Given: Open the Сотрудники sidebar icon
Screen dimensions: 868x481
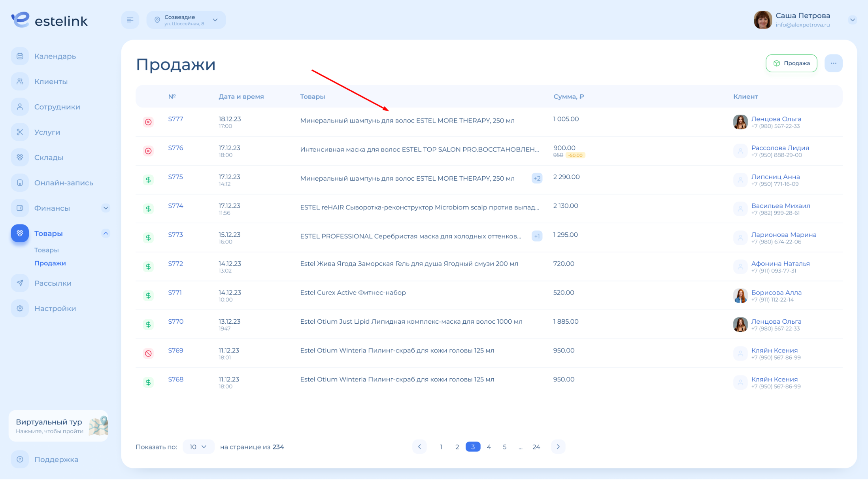Looking at the screenshot, I should coord(20,107).
